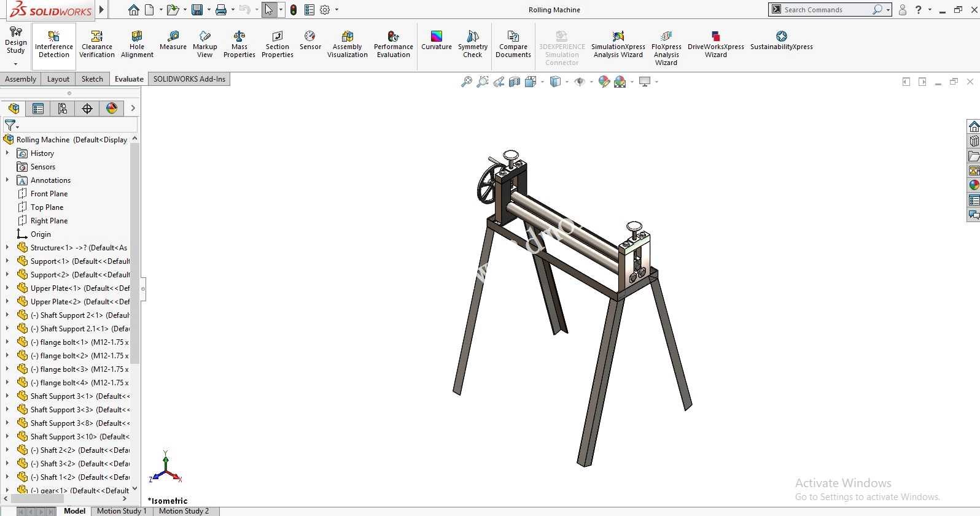Click the feature tree filter icon

(10, 125)
